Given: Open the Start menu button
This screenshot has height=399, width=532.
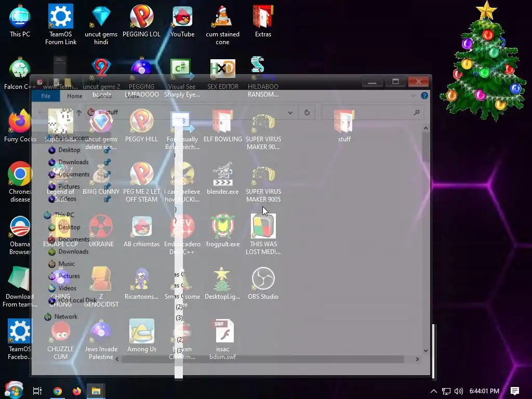Looking at the screenshot, I should pyautogui.click(x=14, y=390).
